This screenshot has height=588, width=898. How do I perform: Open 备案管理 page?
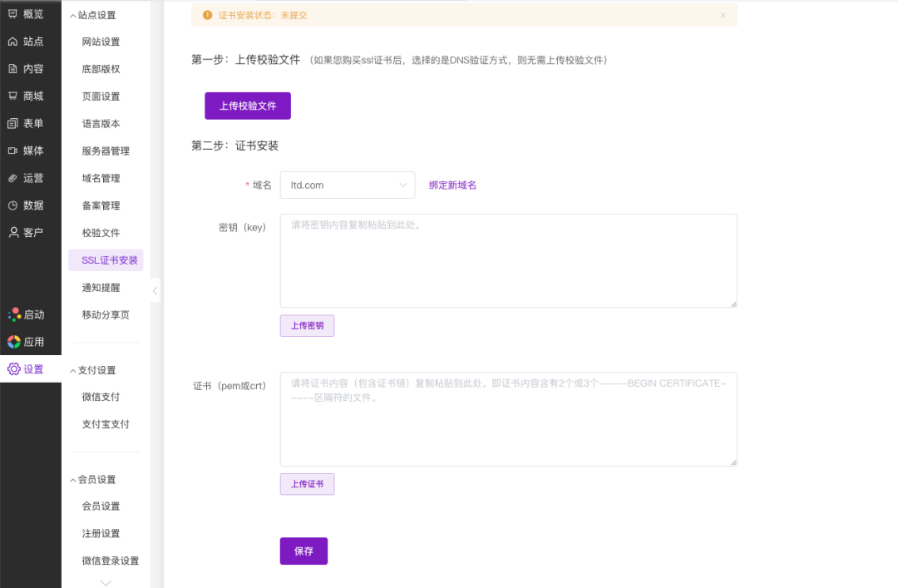[x=101, y=205]
